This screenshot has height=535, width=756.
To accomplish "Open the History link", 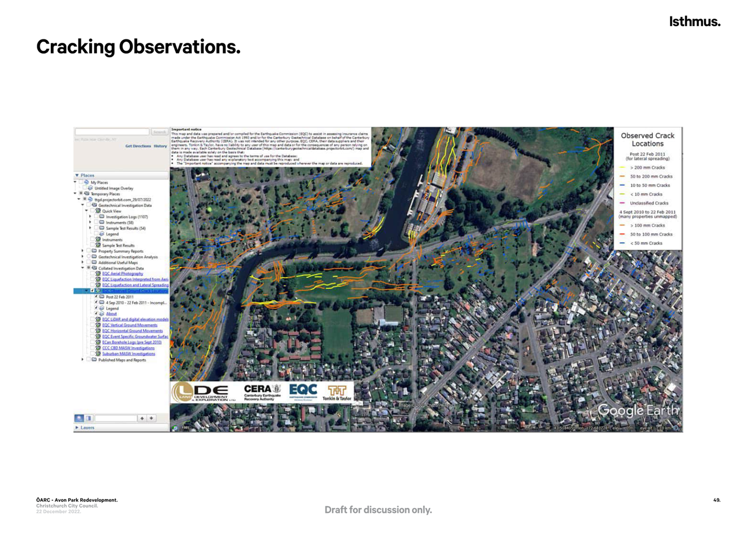I will [x=160, y=146].
